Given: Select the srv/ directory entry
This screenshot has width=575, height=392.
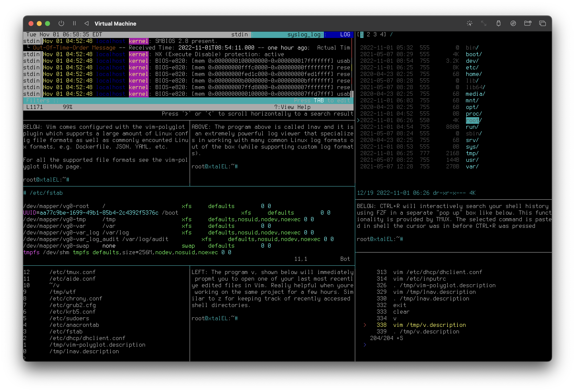Looking at the screenshot, I should click(472, 140).
